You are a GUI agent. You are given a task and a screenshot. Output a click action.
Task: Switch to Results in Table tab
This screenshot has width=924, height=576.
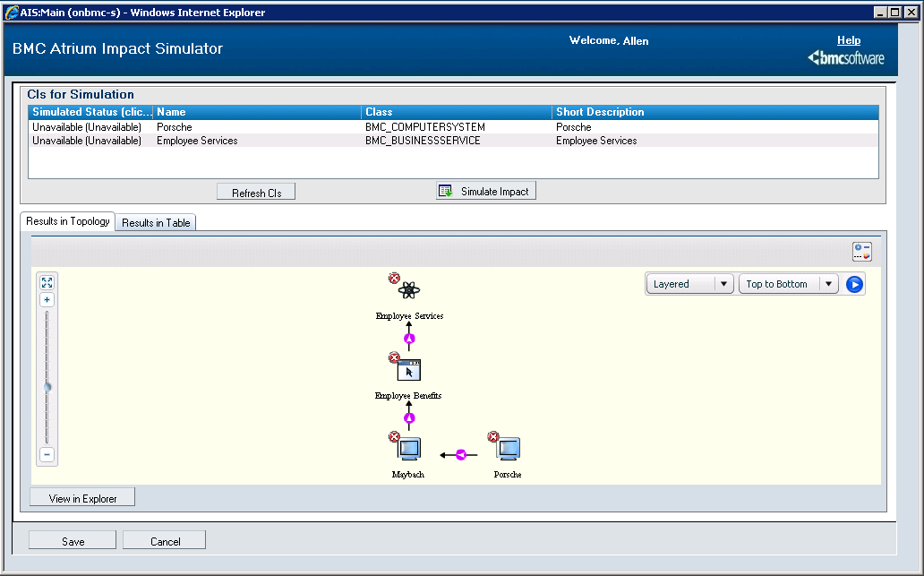coord(156,223)
